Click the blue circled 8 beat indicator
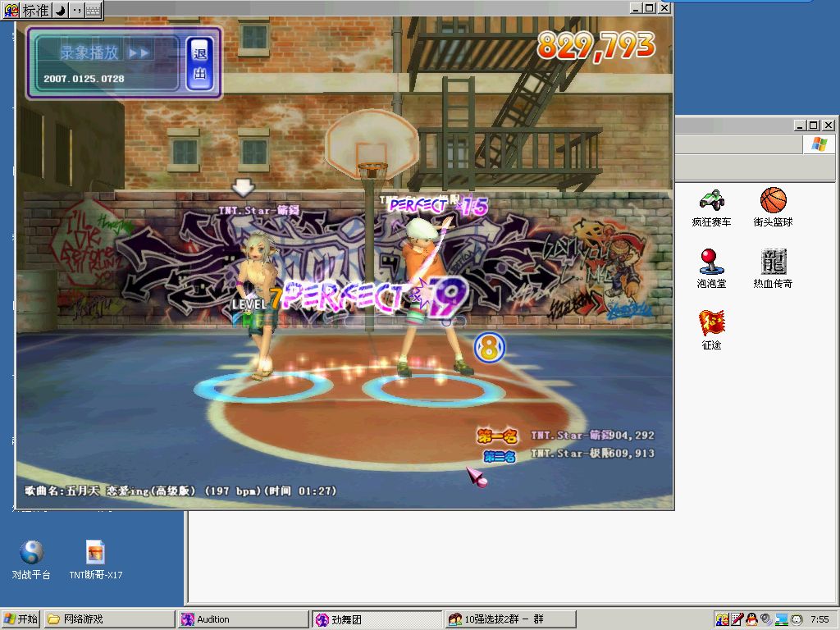Viewport: 840px width, 630px height. [489, 348]
